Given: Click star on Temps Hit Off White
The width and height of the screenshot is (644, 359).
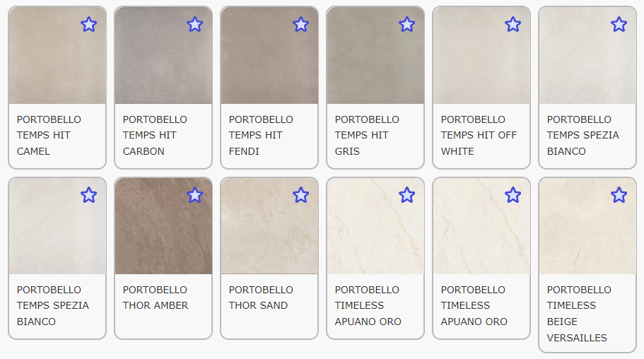Looking at the screenshot, I should tap(513, 25).
